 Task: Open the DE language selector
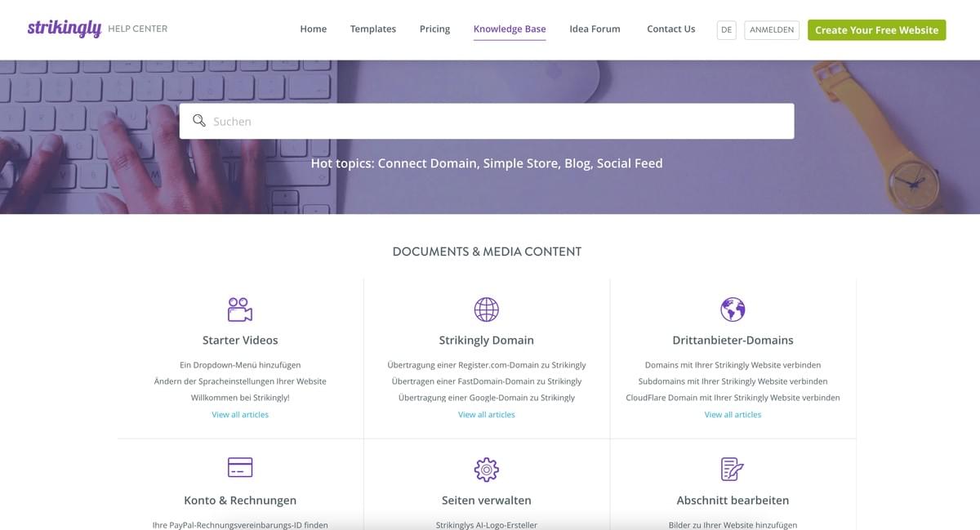(727, 29)
